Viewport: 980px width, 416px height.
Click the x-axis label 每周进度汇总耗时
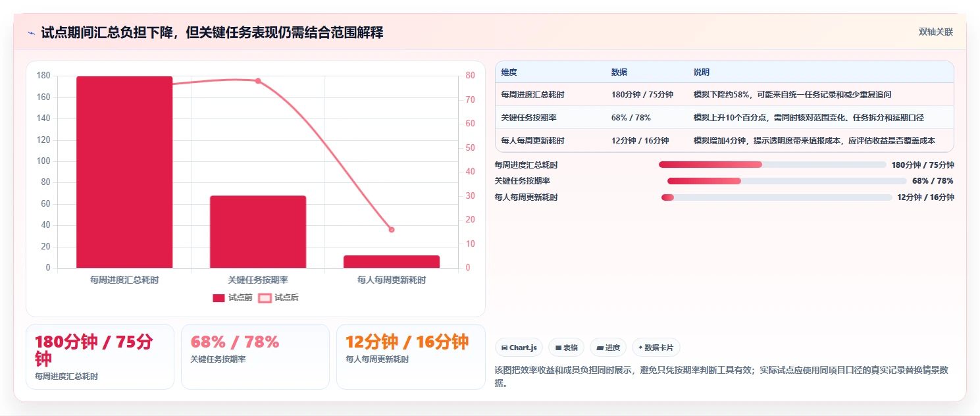click(124, 280)
